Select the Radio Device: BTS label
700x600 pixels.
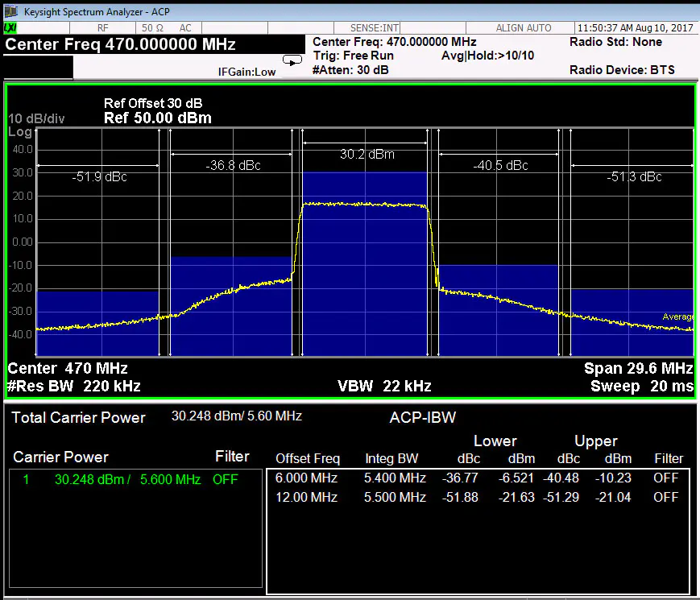[x=621, y=70]
